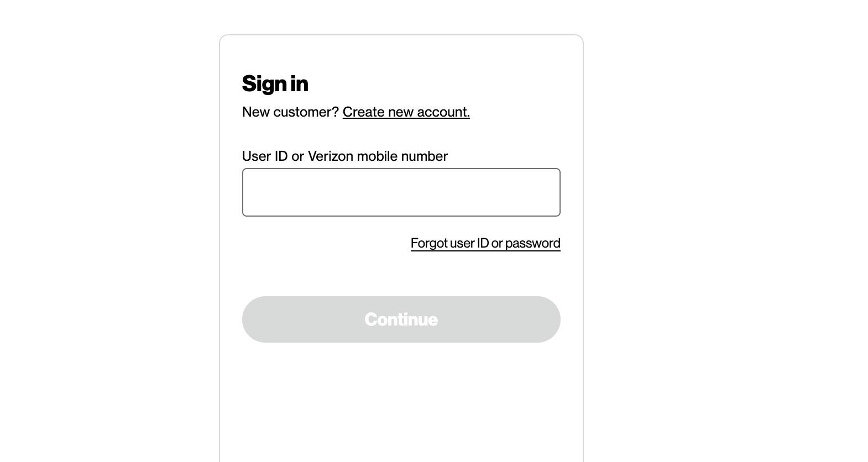
Task: Click the User ID or Verizon mobile number label
Action: click(344, 156)
